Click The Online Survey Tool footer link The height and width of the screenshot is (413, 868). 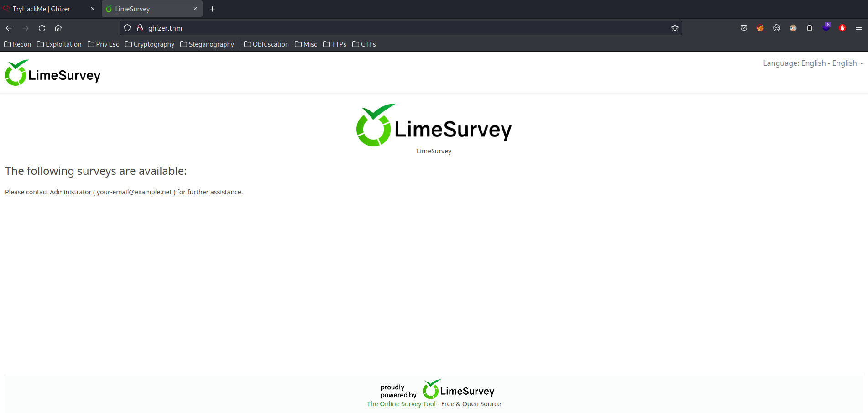tap(401, 404)
